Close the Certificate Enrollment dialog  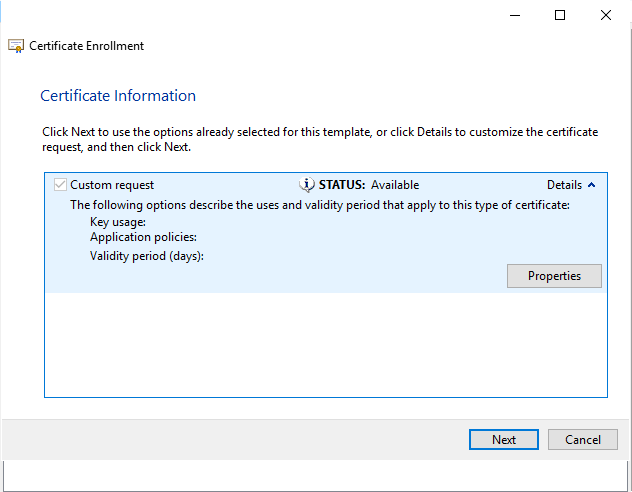point(606,15)
